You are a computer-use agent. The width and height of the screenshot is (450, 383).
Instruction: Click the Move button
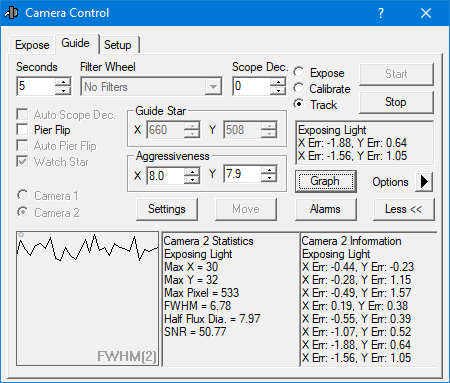[246, 209]
